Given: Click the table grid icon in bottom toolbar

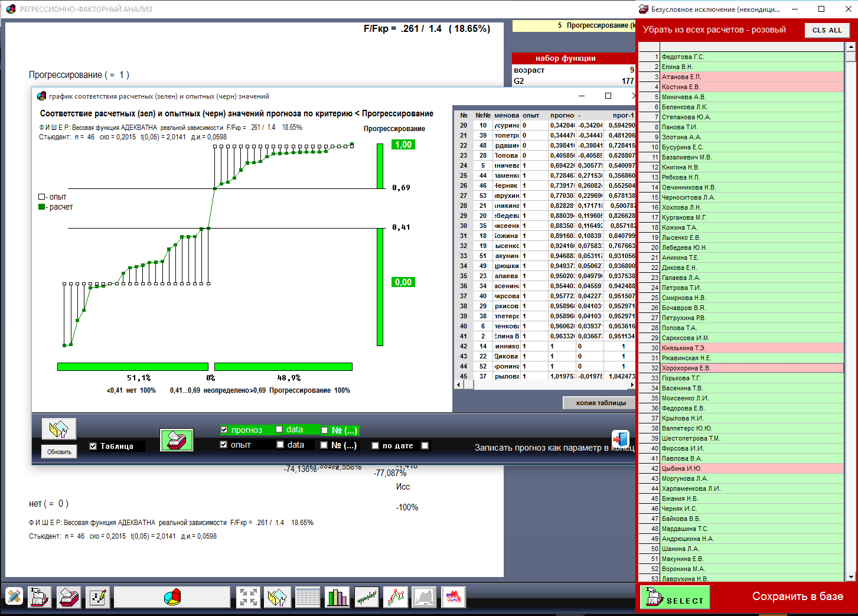Looking at the screenshot, I should coord(308,597).
